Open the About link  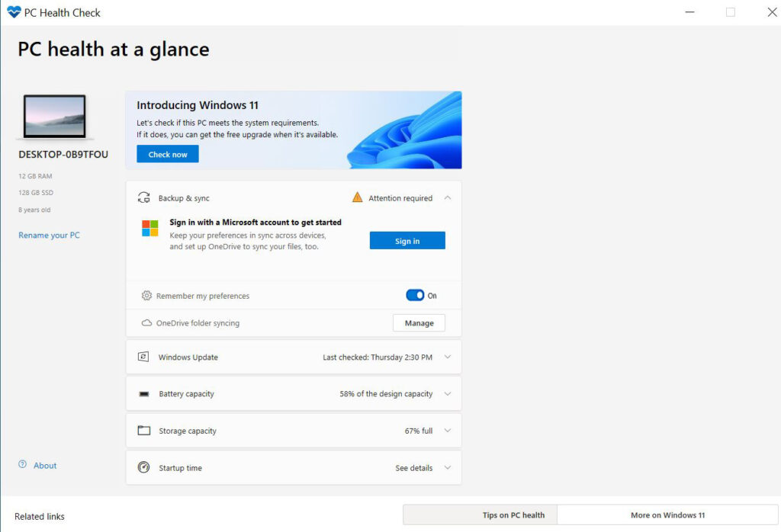(44, 465)
